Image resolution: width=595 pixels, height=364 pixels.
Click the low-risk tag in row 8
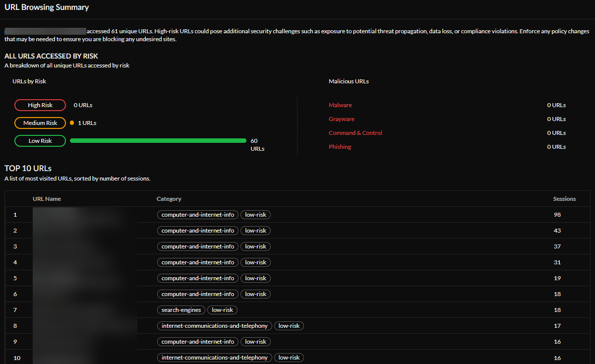pos(289,326)
